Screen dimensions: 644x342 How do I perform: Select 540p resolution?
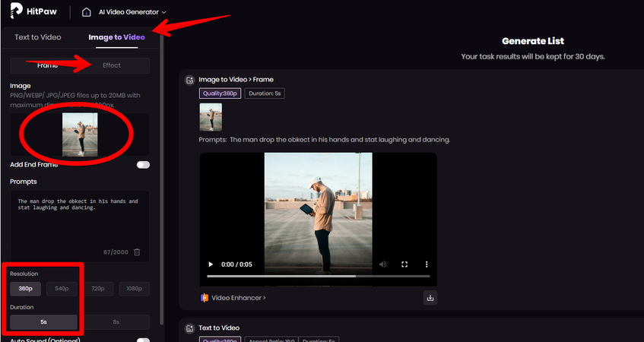(x=62, y=289)
